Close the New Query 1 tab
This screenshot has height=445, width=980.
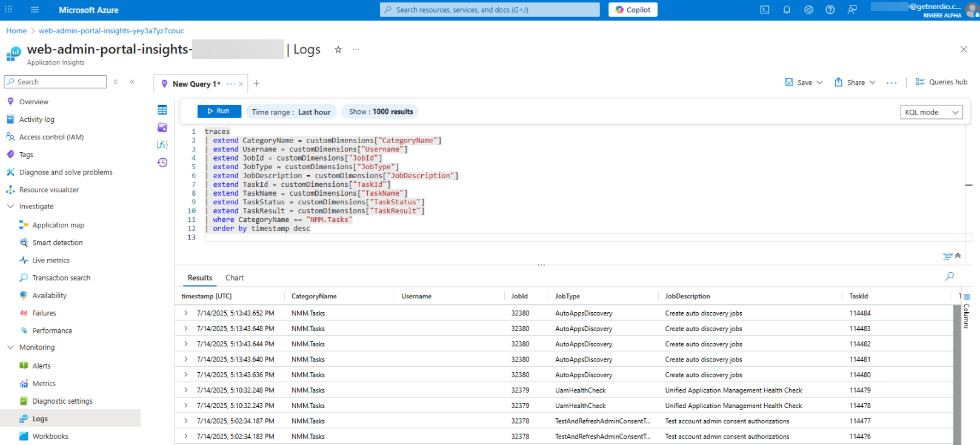point(241,84)
